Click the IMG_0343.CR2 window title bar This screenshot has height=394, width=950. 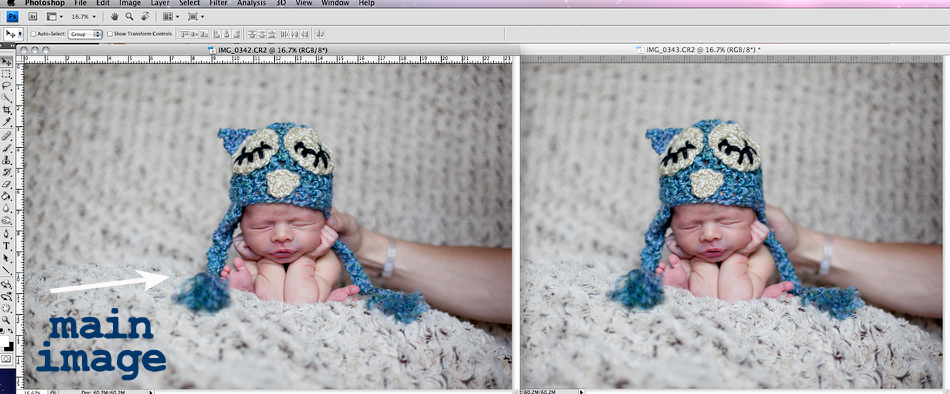click(734, 50)
